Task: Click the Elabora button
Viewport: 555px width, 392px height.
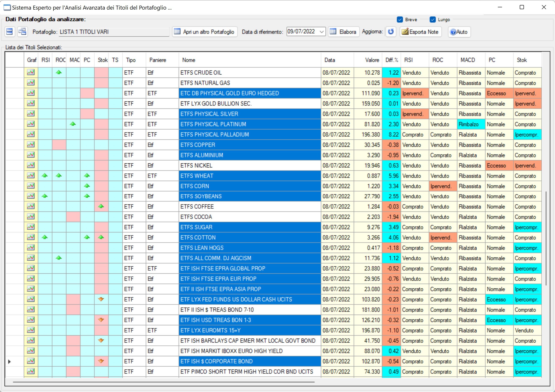Action: (x=344, y=32)
